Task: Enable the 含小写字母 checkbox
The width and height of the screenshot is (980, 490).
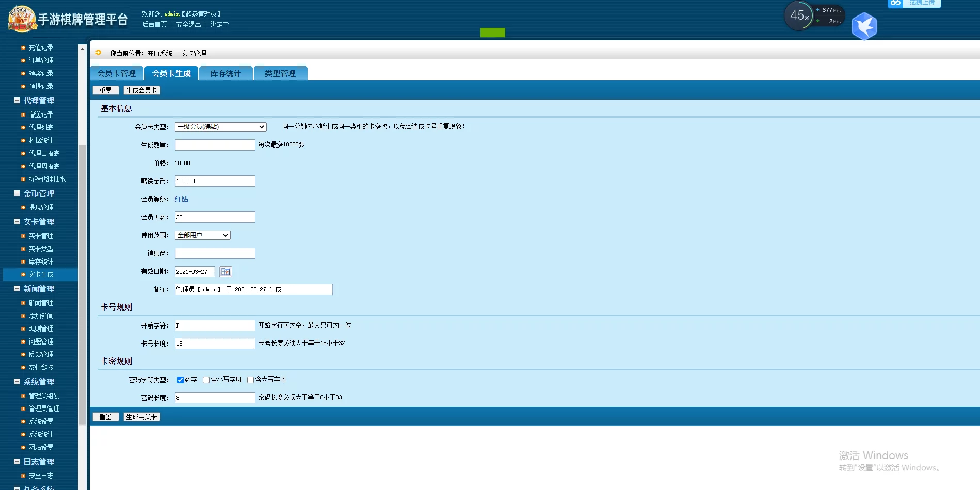Action: [206, 380]
